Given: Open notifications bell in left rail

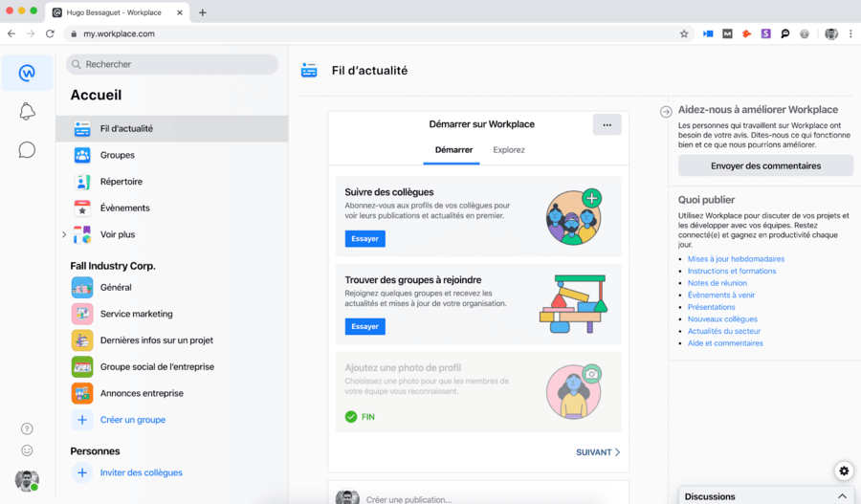Looking at the screenshot, I should pos(27,112).
